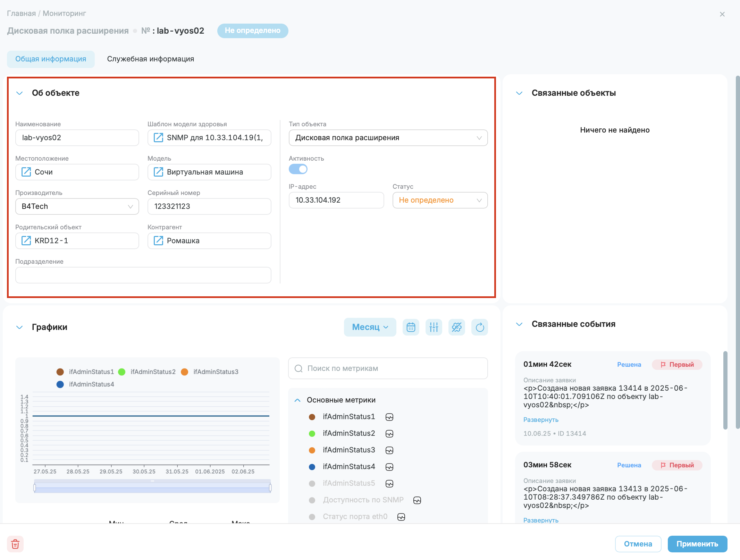This screenshot has height=560, width=740.
Task: Close the object card with the X
Action: pos(722,14)
